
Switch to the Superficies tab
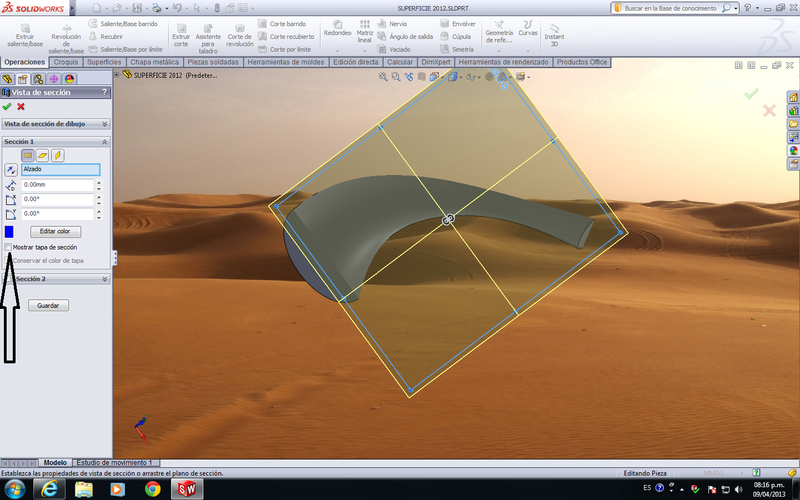[x=104, y=62]
